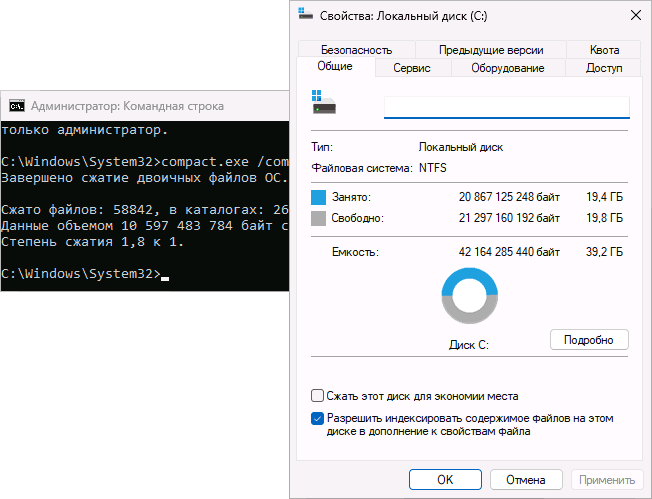652x499 pixels.
Task: Click the только администратор line in console
Action: 85,130
